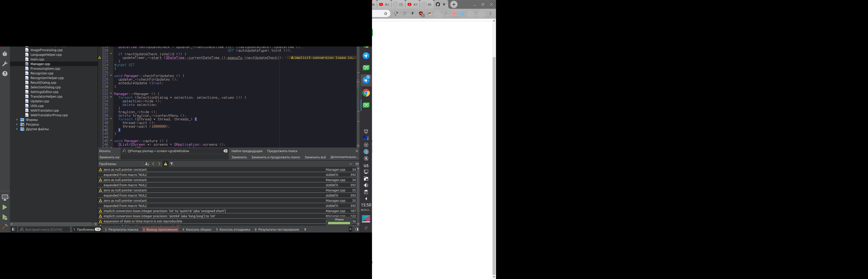Toggle the warning-only filter in Problems panel
Image resolution: width=868 pixels, height=279 pixels.
point(165,164)
